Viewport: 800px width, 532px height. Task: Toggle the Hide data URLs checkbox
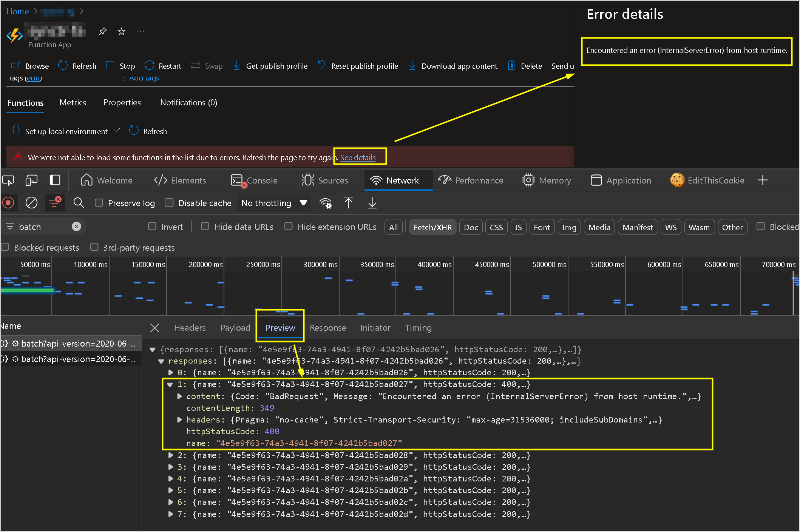(x=205, y=227)
